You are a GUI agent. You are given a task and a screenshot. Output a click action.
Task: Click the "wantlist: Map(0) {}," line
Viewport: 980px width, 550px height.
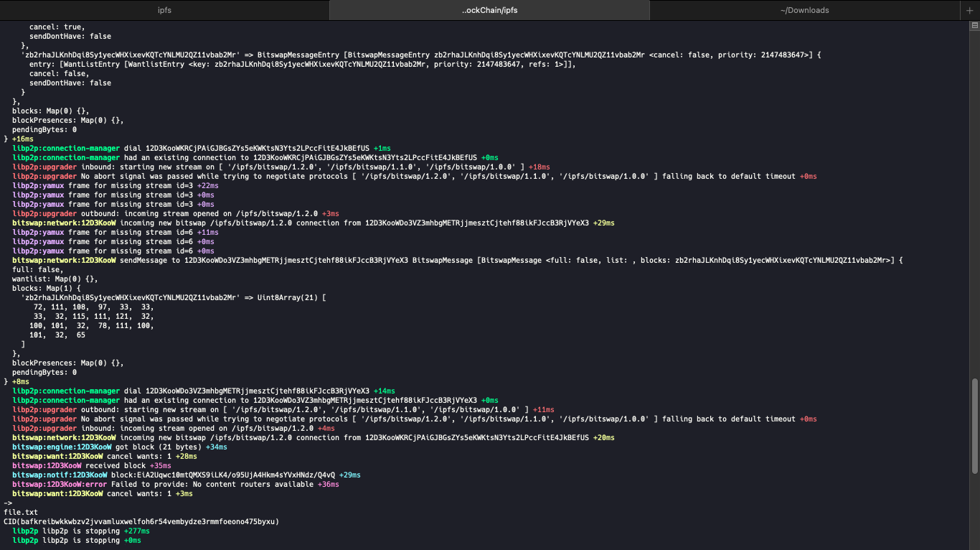55,279
